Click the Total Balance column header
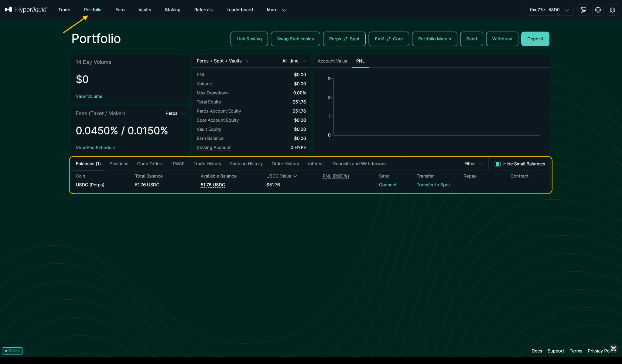Viewport: 622px width, 364px height. point(149,176)
